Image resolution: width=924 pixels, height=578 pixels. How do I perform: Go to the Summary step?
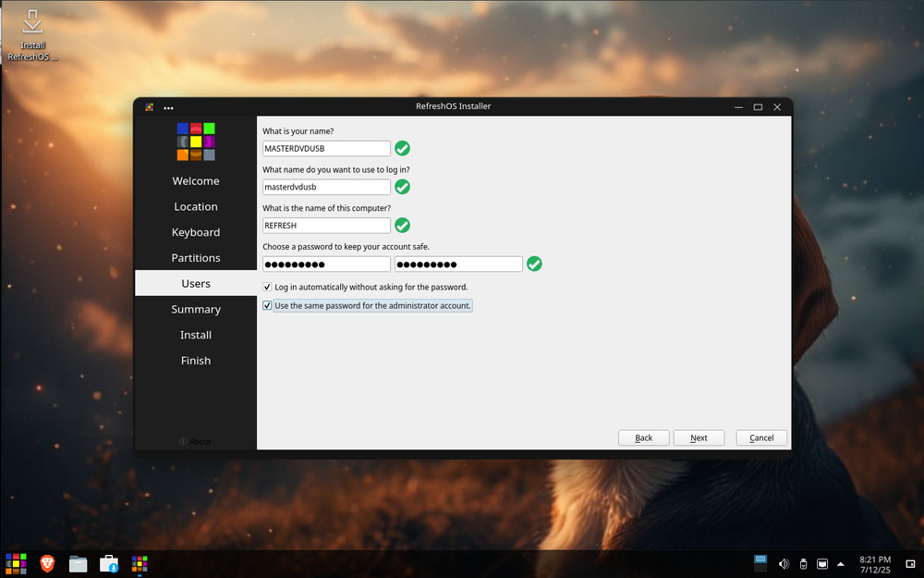click(x=196, y=309)
